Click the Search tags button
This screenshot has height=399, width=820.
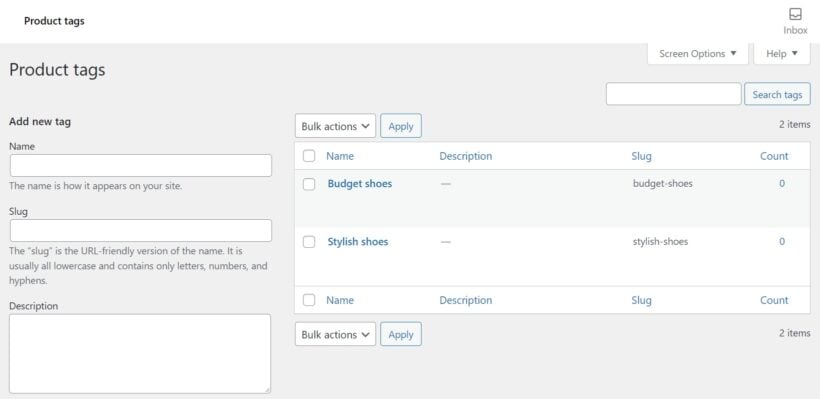777,94
